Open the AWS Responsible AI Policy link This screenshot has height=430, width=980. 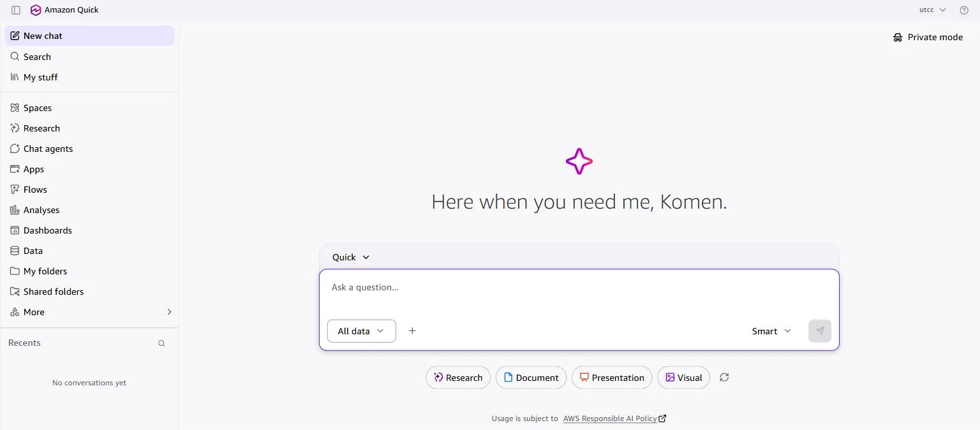coord(614,419)
